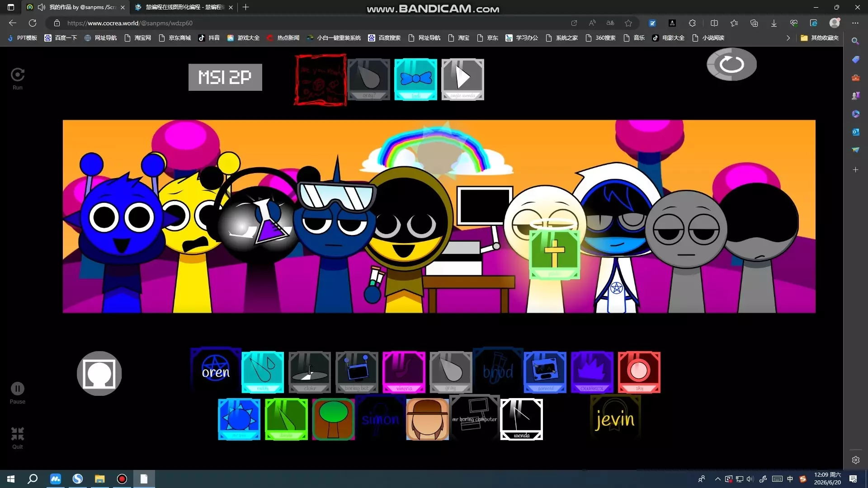
Task: Pick the magenta vineria tile
Action: tap(404, 372)
